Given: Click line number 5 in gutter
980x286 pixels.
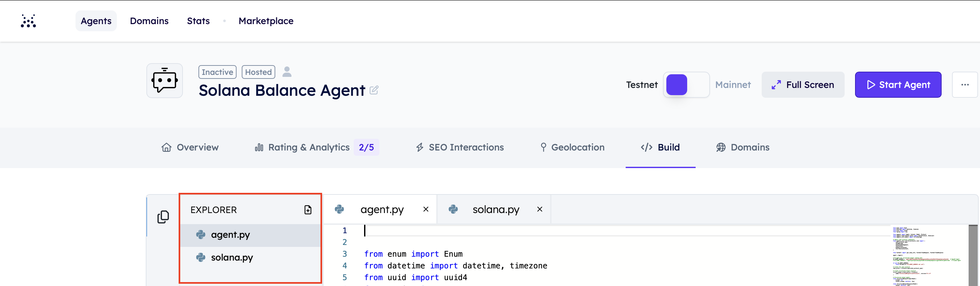Looking at the screenshot, I should (x=345, y=278).
